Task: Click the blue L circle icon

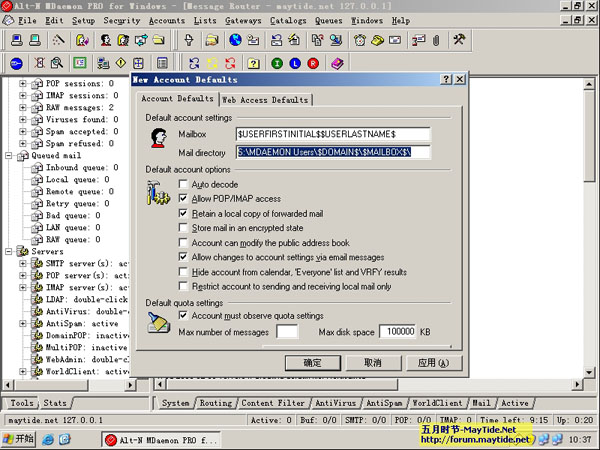Action: (x=294, y=63)
